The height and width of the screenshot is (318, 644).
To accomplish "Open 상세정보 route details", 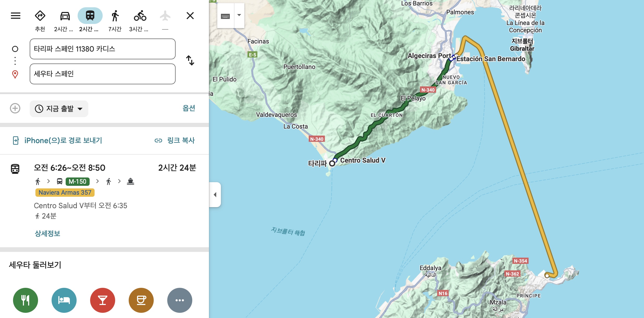I will pyautogui.click(x=47, y=233).
